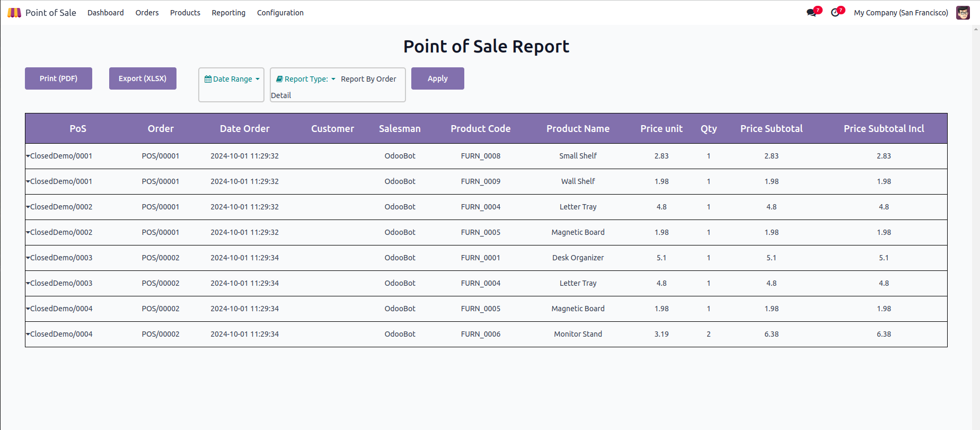
Task: Open the Configuration menu
Action: [280, 13]
